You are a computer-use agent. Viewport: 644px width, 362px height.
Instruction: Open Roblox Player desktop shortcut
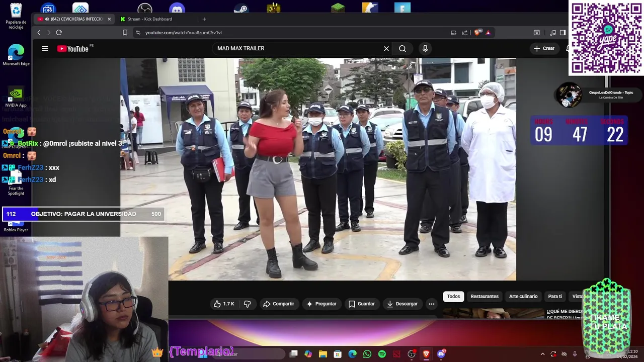(16, 225)
